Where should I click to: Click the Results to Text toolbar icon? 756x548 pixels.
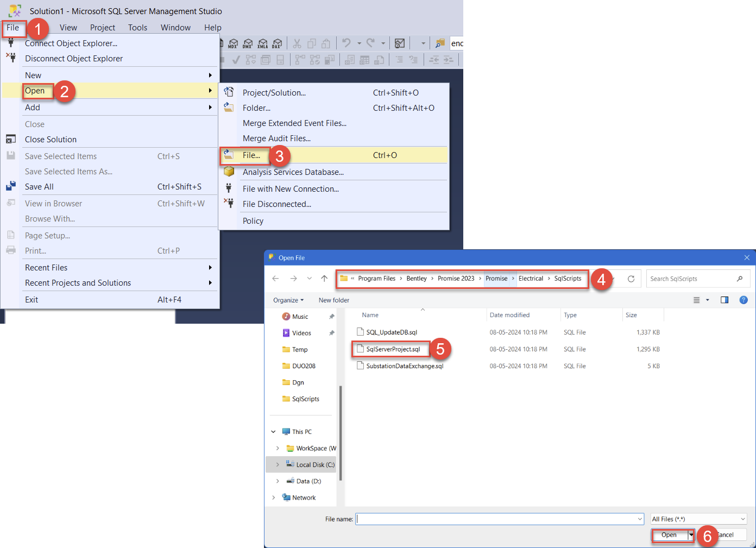(x=350, y=60)
